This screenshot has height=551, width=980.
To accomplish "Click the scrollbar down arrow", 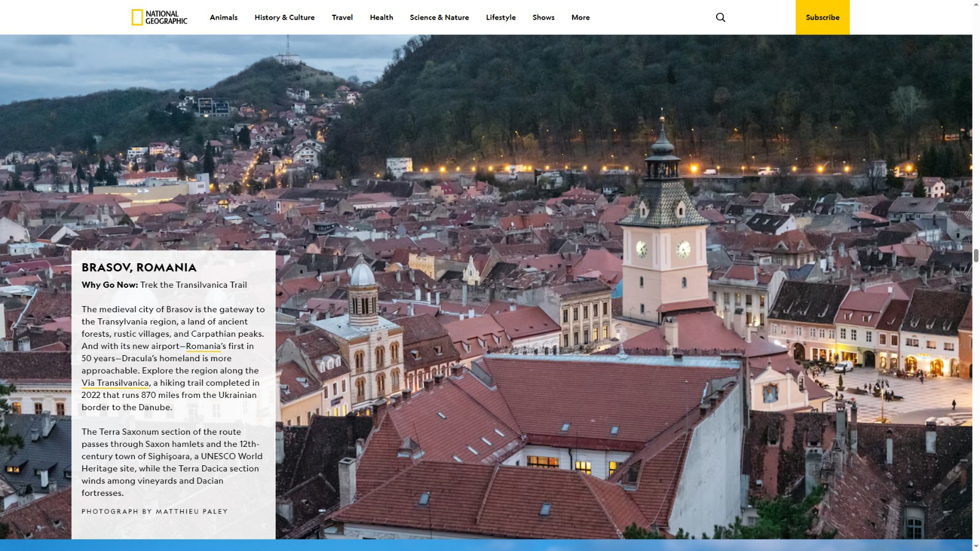I will [976, 546].
